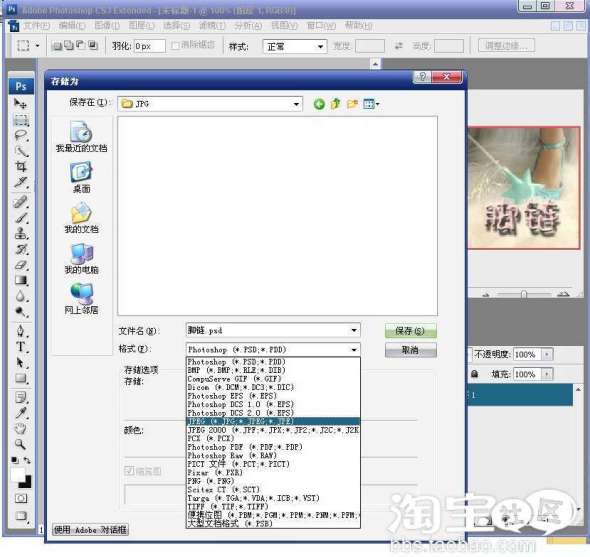The width and height of the screenshot is (590, 557).
Task: Select the History Brush tool
Action: 21,250
